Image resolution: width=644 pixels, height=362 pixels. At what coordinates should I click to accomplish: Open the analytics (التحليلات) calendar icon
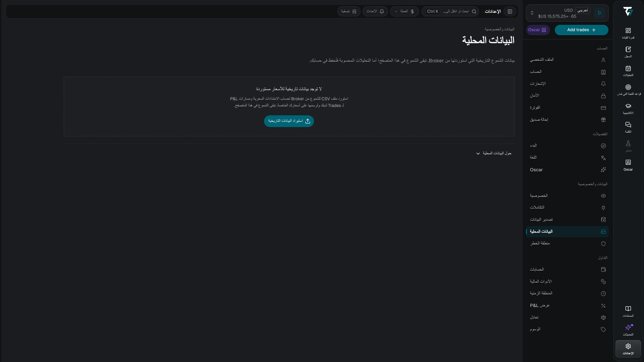tap(628, 71)
